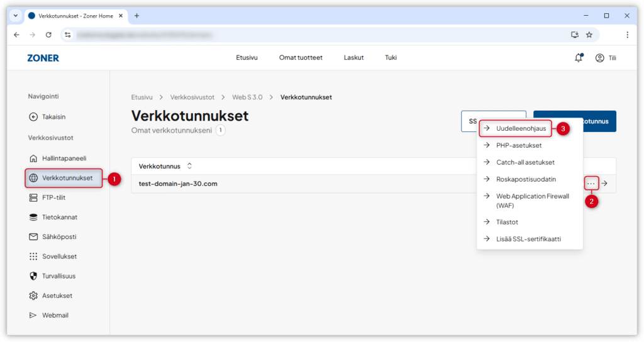Open the Tili account menu
The image size is (644, 342).
click(606, 58)
